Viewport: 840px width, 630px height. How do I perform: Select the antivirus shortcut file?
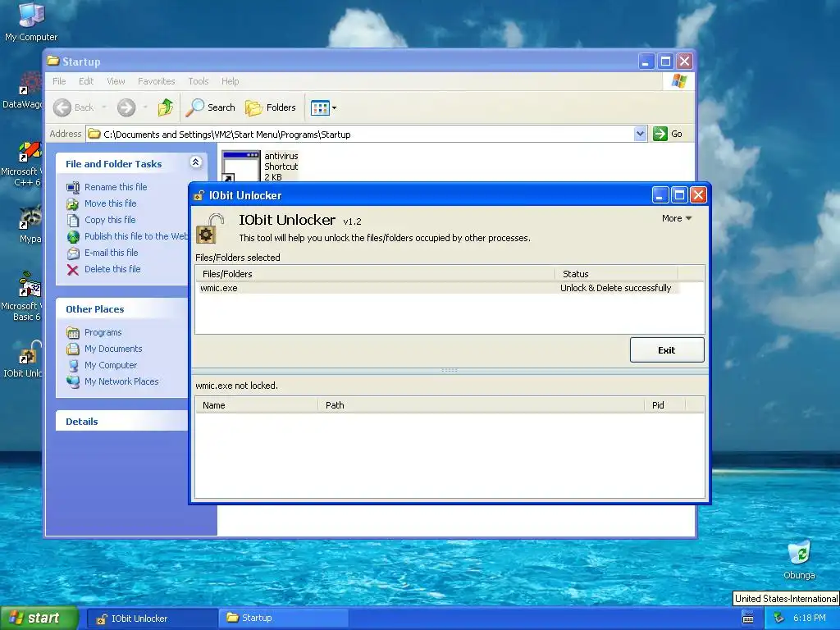260,166
